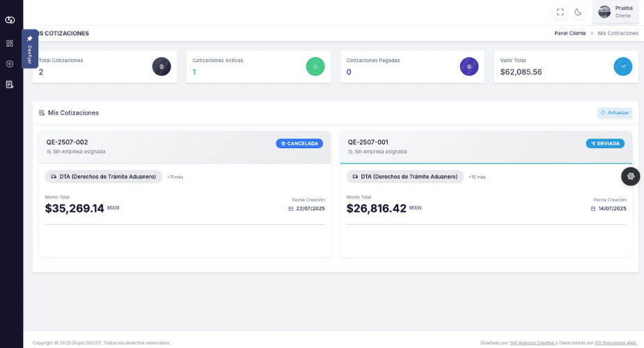Click the purple Cotizaciones Pagadas dollar icon
The image size is (644, 348).
point(469,67)
